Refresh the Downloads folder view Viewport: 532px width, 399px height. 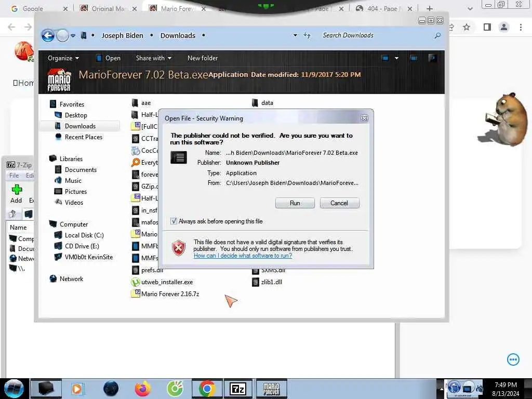307,35
